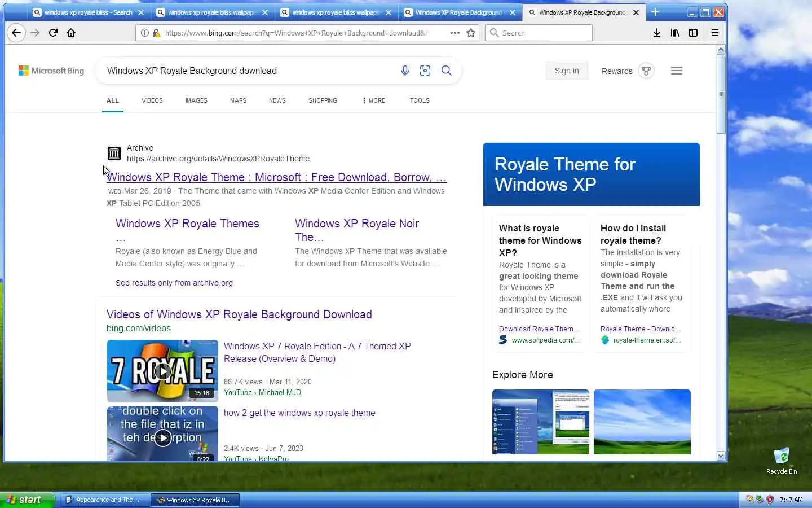Select the ALL search results tab

(113, 100)
